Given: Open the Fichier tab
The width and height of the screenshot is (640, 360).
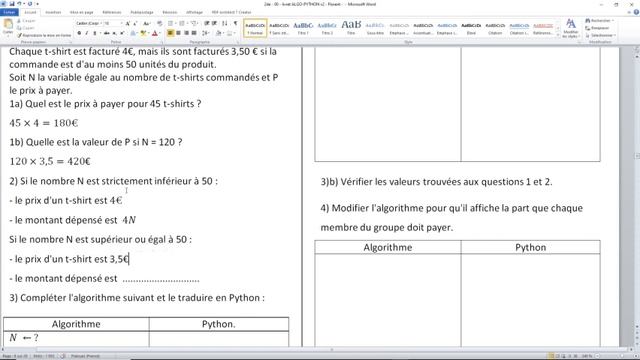Looking at the screenshot, I should (9, 12).
